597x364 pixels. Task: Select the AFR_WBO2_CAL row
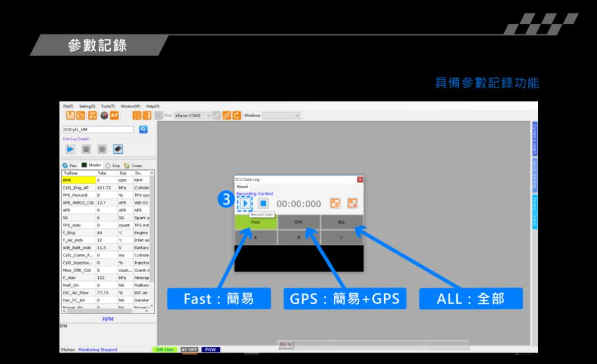[106, 202]
